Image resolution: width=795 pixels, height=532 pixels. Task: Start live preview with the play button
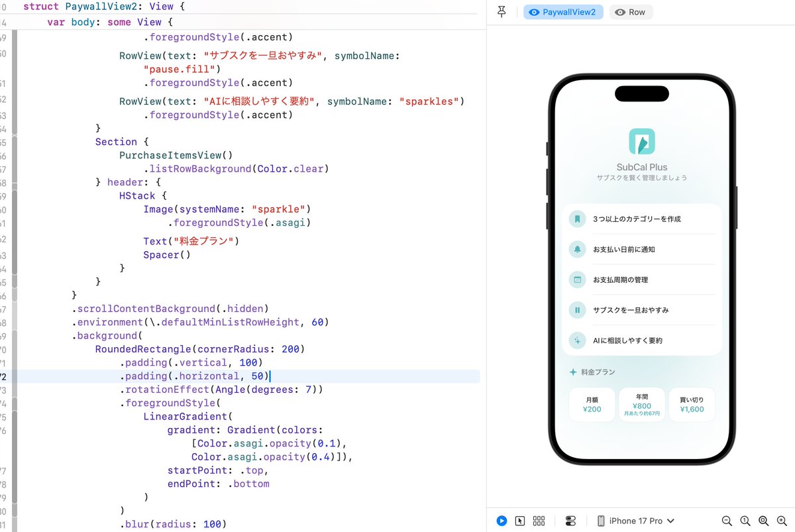click(x=502, y=521)
